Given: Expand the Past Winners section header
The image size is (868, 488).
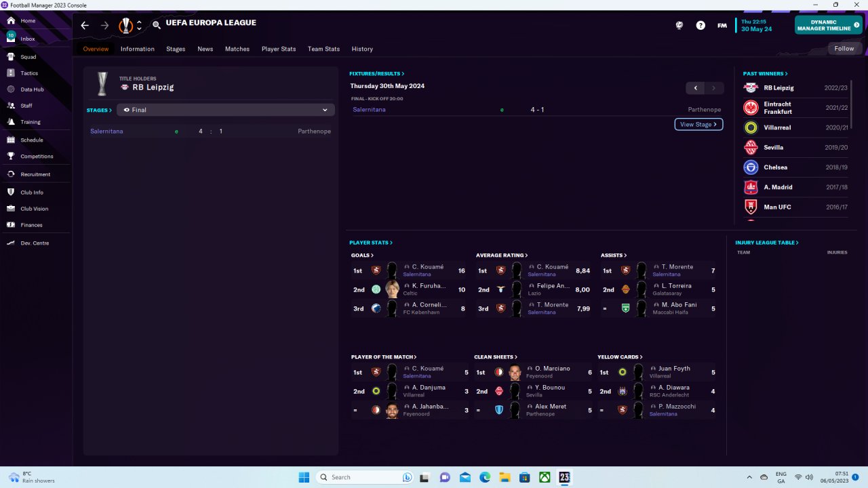Looking at the screenshot, I should point(765,73).
